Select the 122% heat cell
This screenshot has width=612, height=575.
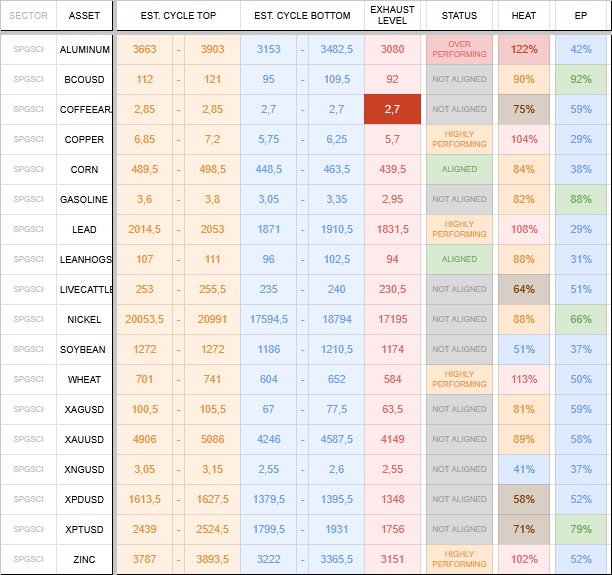pos(524,50)
